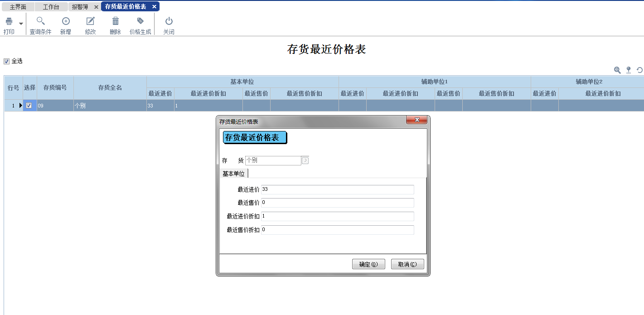Click the grid magnifier search icon
644x315 pixels.
point(617,70)
